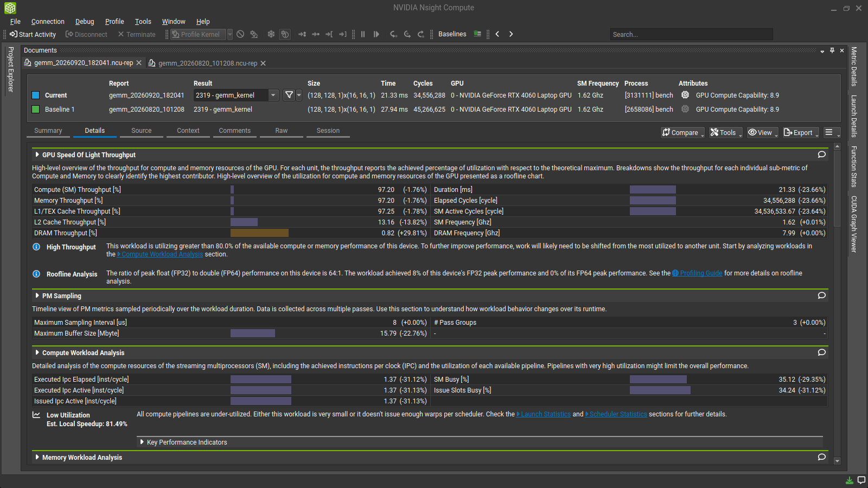The image size is (868, 488).
Task: Select the gemm_20260820_101208.ncu-rep document tab
Action: pos(208,63)
